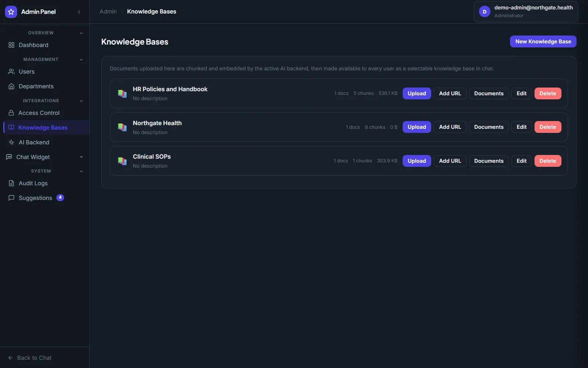This screenshot has width=588, height=368.
Task: Click the Admin breadcrumb link
Action: tap(108, 12)
